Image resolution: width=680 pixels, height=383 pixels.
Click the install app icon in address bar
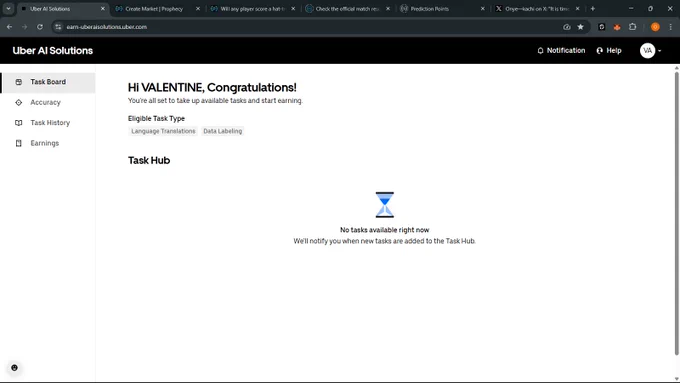[x=567, y=27]
